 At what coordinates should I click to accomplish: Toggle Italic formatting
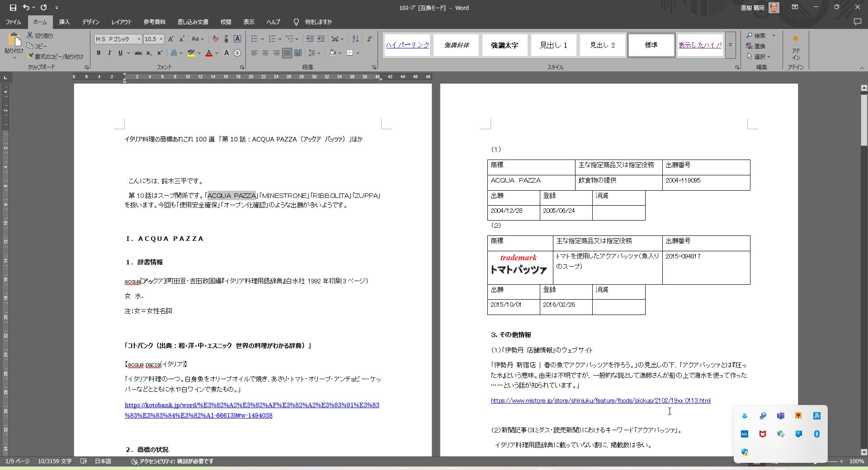(x=109, y=53)
